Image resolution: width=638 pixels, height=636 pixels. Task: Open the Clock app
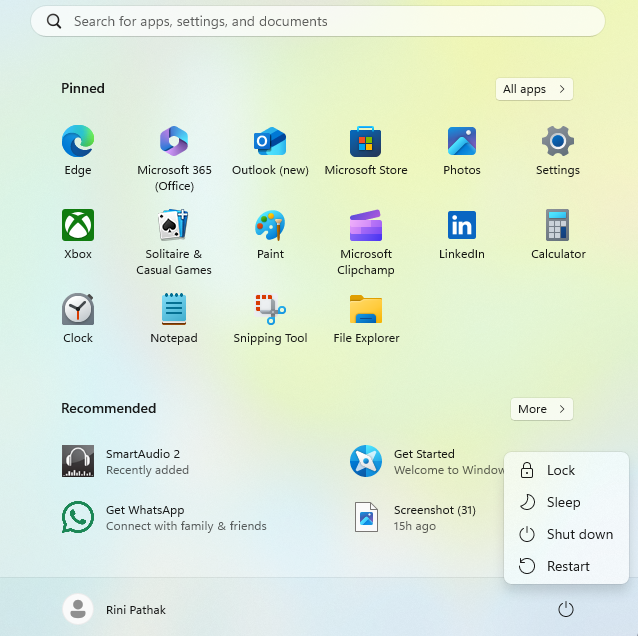click(78, 309)
